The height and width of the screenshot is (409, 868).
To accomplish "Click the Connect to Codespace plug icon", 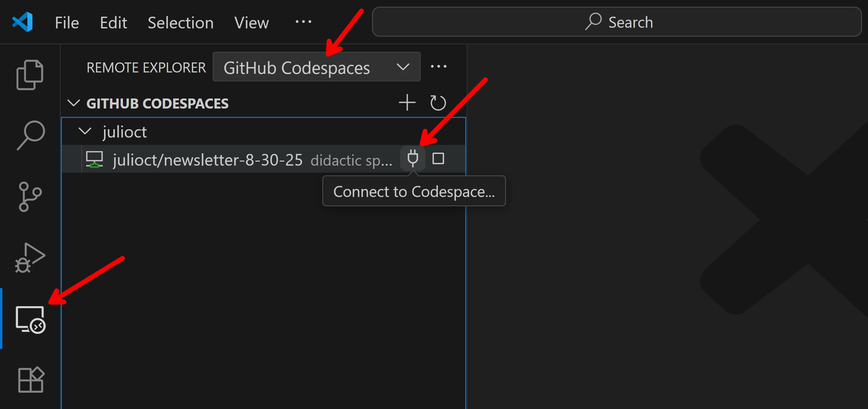I will [412, 158].
